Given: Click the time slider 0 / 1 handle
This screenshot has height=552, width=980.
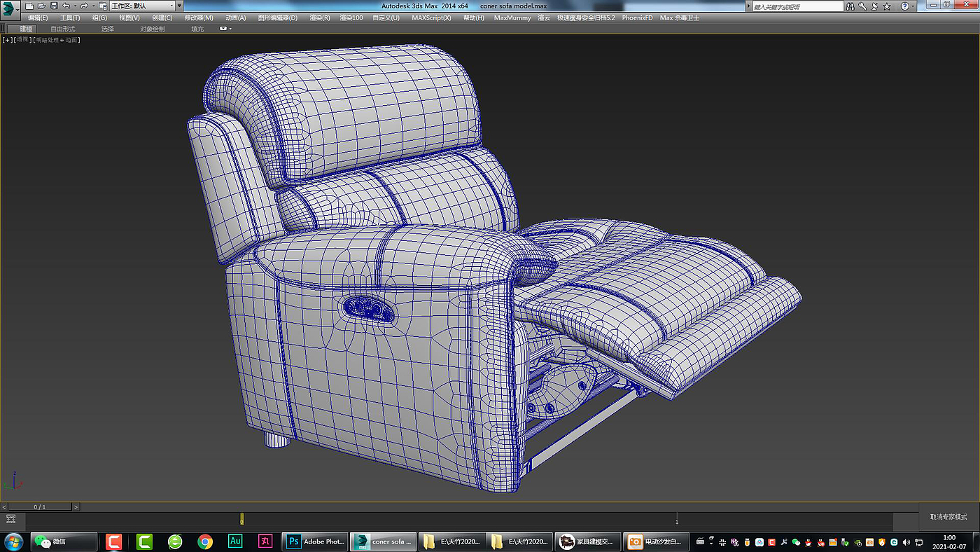Looking at the screenshot, I should [x=40, y=506].
